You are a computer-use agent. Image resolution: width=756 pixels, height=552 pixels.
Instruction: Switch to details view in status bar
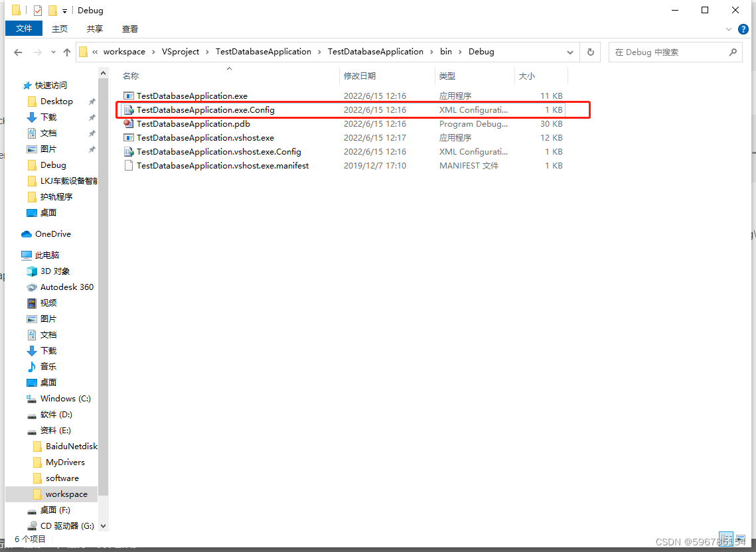coord(725,539)
